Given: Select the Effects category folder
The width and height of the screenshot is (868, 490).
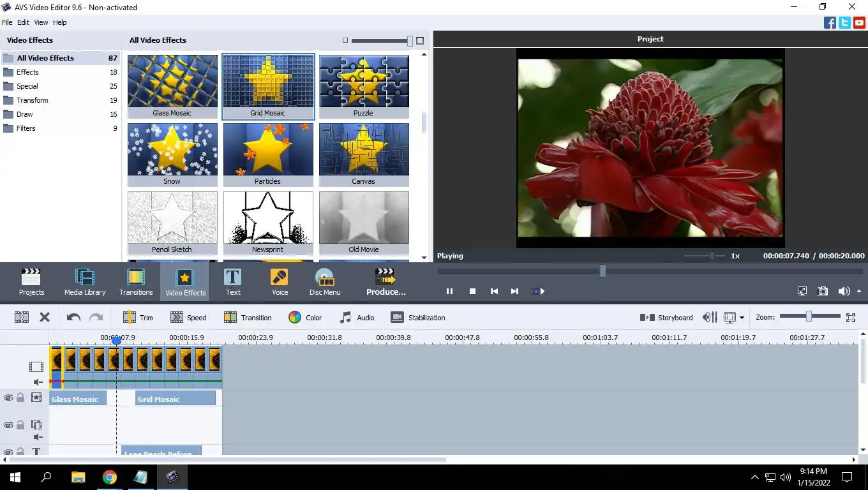Looking at the screenshot, I should pos(61,72).
